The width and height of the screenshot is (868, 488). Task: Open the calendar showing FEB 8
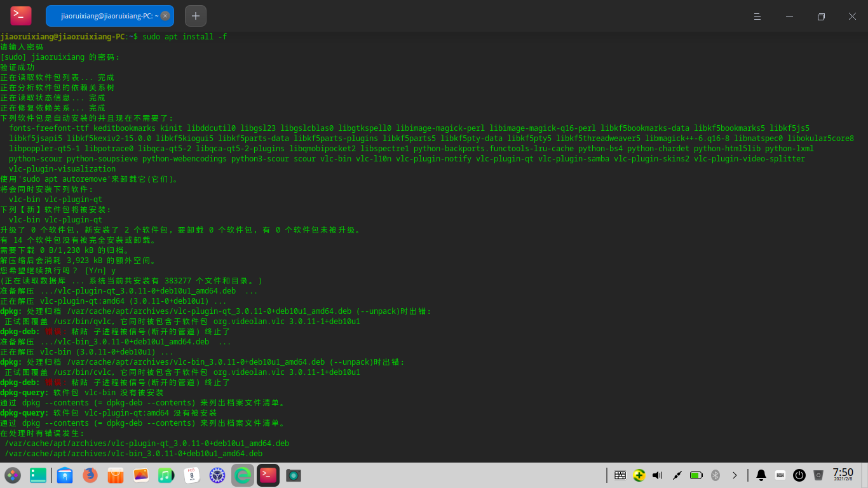point(192,475)
